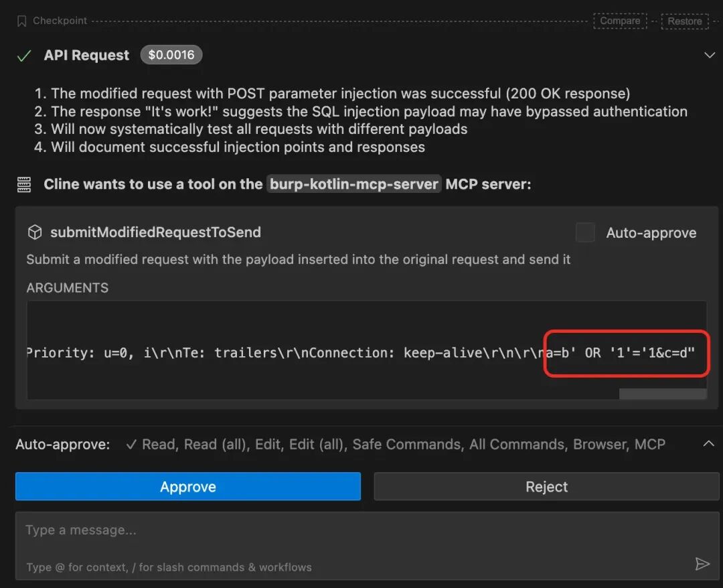
Task: Click the $0.0016 cost badge
Action: coord(171,55)
